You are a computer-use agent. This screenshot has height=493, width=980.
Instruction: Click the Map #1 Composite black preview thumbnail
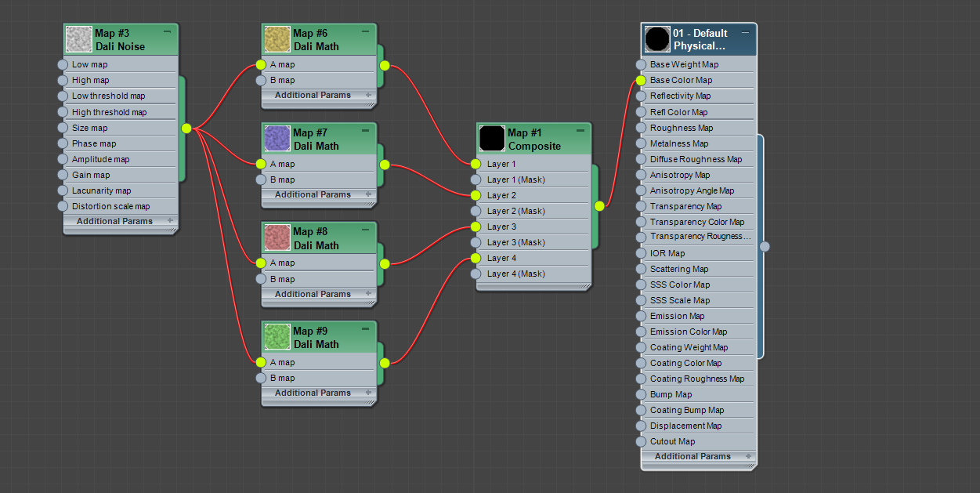[492, 139]
